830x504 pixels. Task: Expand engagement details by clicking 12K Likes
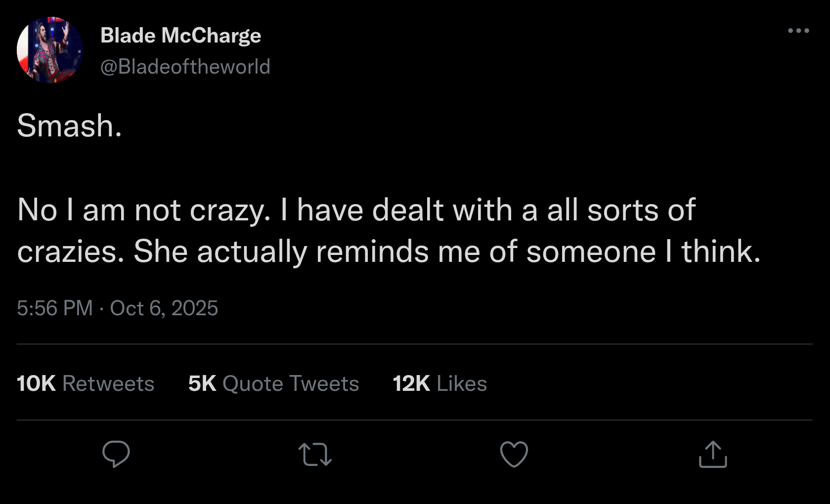(439, 383)
